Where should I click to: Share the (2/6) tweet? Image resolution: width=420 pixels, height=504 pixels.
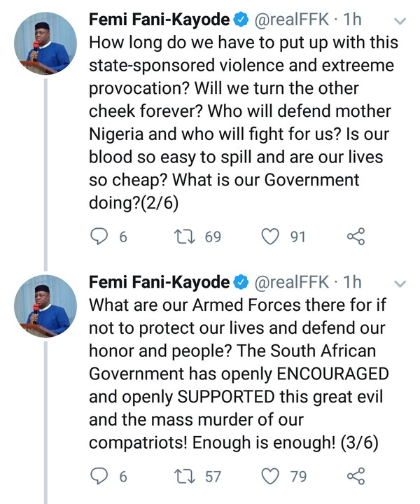click(356, 237)
